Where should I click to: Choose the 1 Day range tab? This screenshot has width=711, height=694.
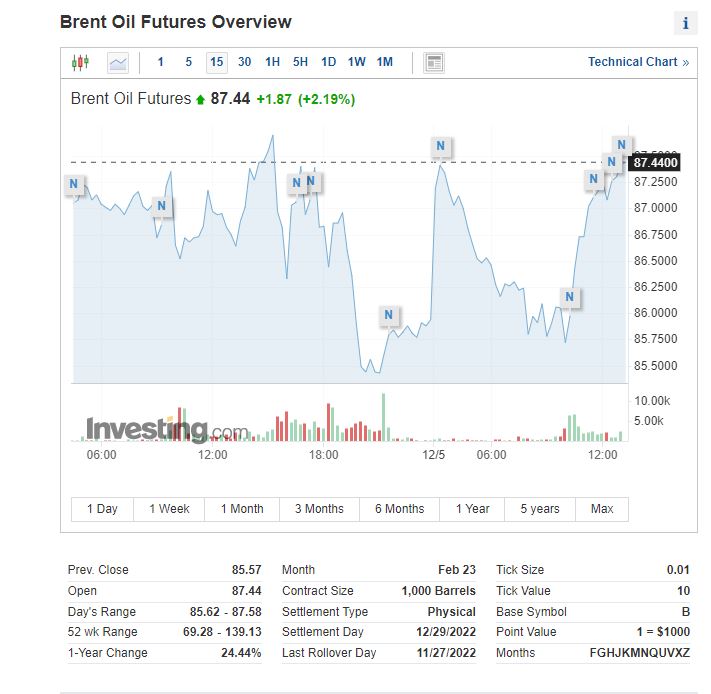[102, 509]
